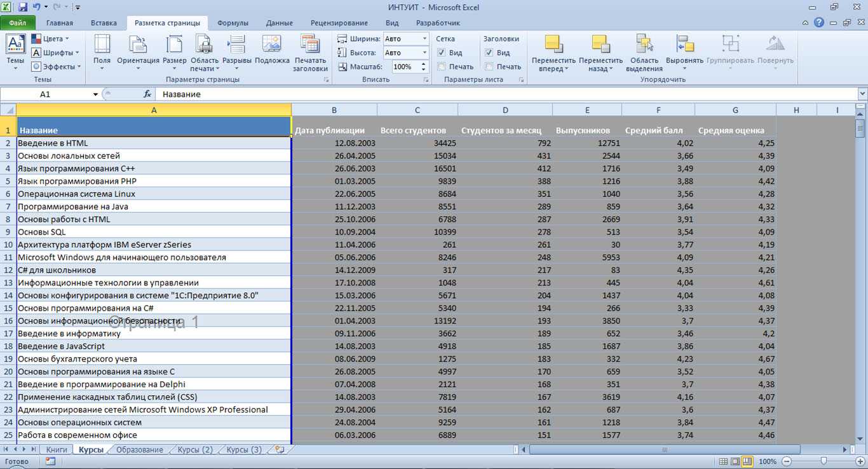The image size is (868, 469).
Task: Click the Insert Function fx button
Action: coord(147,94)
